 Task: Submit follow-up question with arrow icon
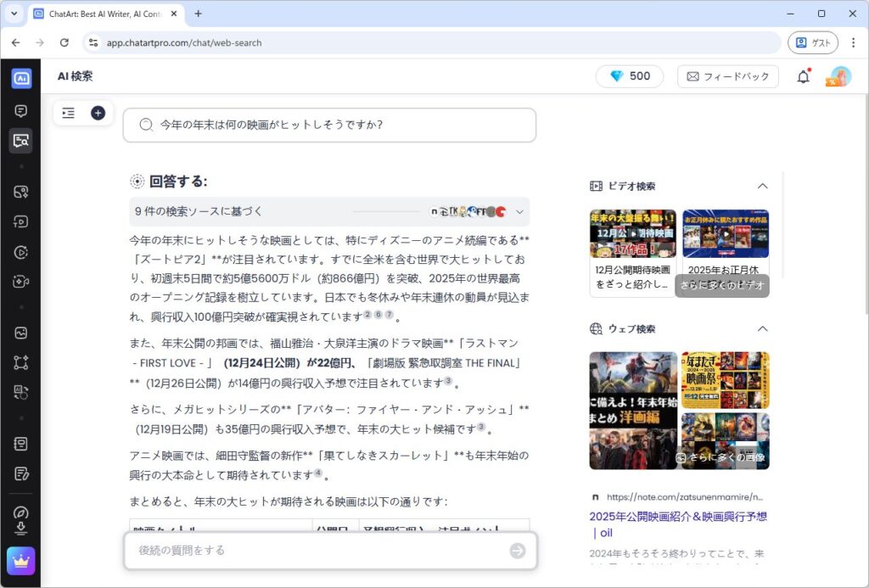coord(517,551)
